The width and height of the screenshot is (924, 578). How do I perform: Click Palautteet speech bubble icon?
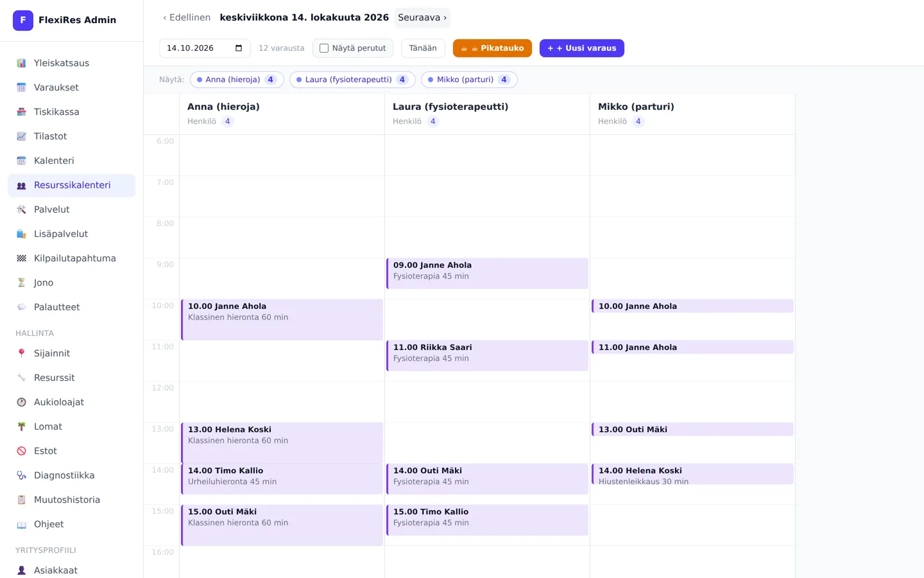[21, 307]
